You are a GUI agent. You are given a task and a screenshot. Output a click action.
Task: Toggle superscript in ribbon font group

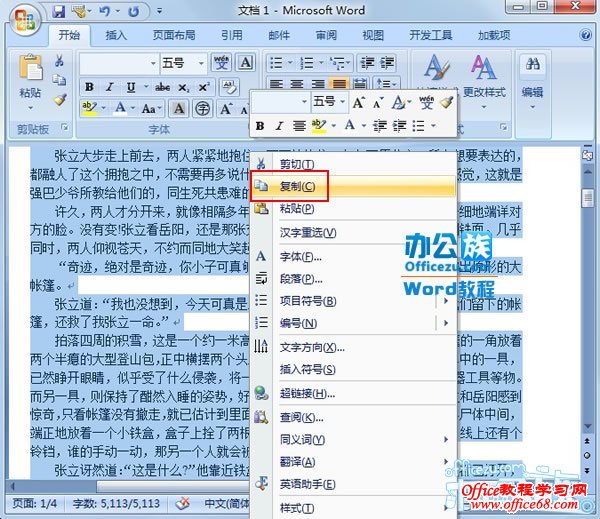pos(204,87)
